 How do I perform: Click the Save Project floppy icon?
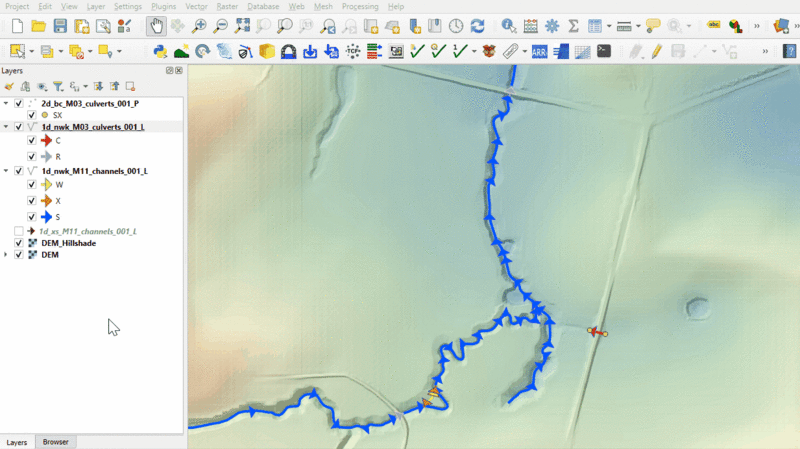click(x=60, y=26)
